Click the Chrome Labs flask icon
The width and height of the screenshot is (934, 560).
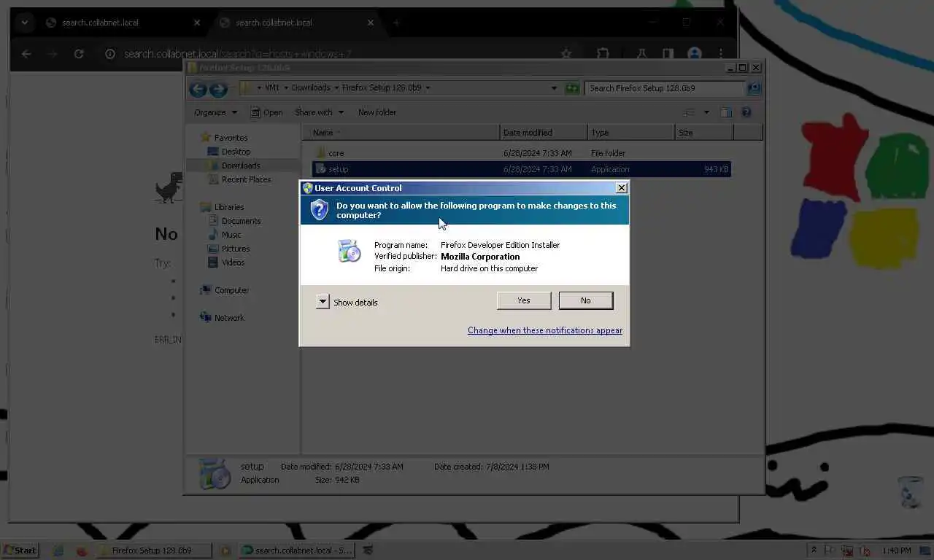[642, 54]
